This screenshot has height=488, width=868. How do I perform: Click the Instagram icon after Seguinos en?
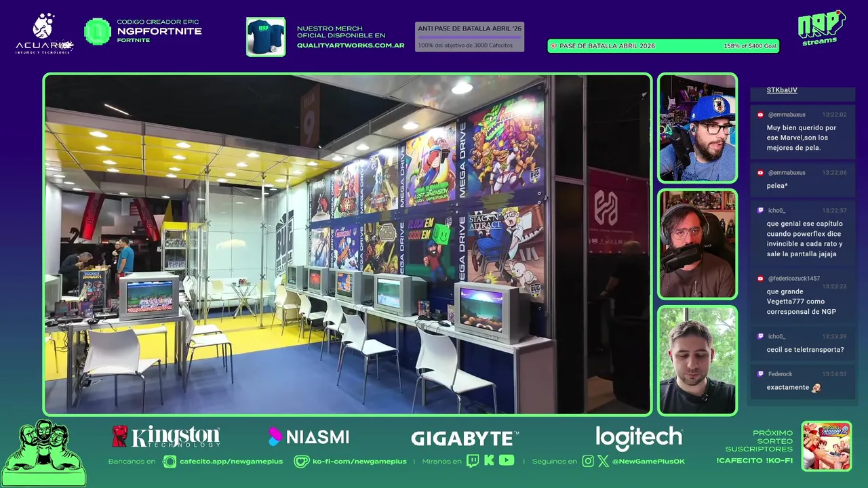[x=588, y=461]
